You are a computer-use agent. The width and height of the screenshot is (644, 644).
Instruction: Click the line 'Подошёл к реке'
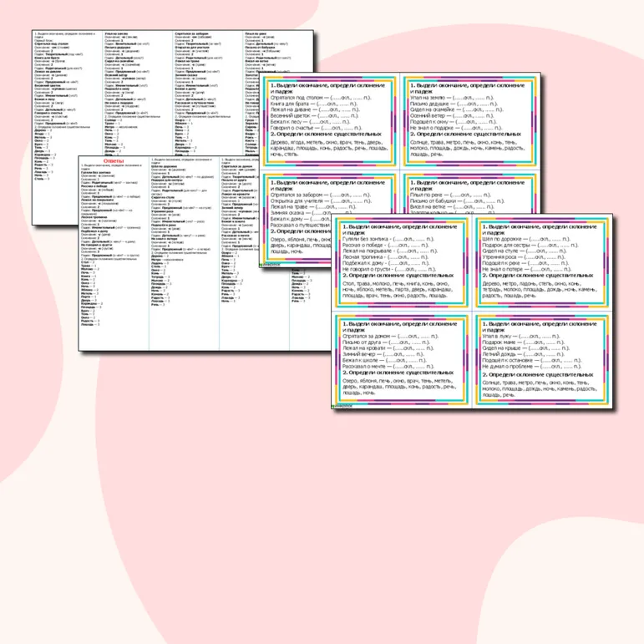tap(525, 263)
